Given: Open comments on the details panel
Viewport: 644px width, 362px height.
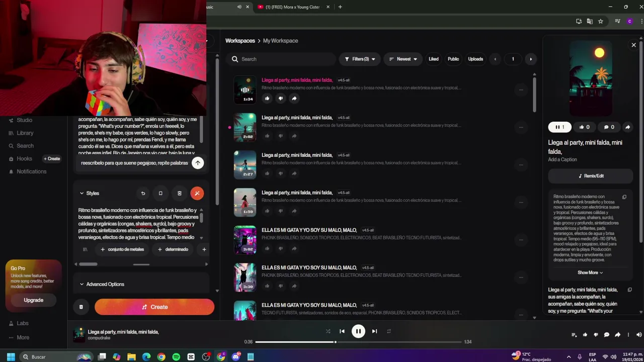Looking at the screenshot, I should click(x=609, y=127).
